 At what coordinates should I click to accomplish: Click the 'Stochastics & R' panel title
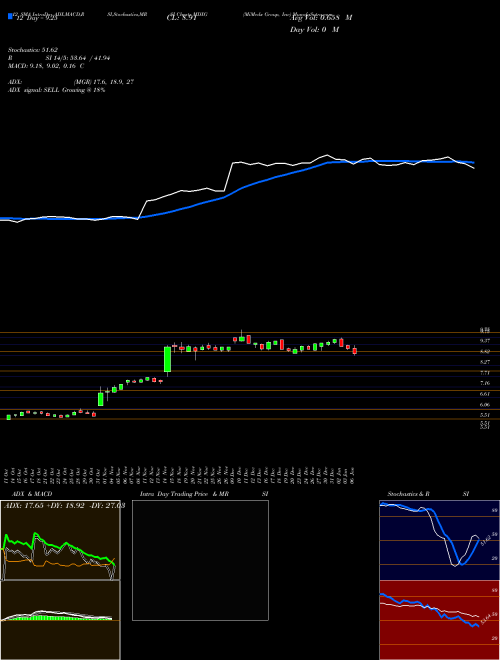tap(409, 494)
